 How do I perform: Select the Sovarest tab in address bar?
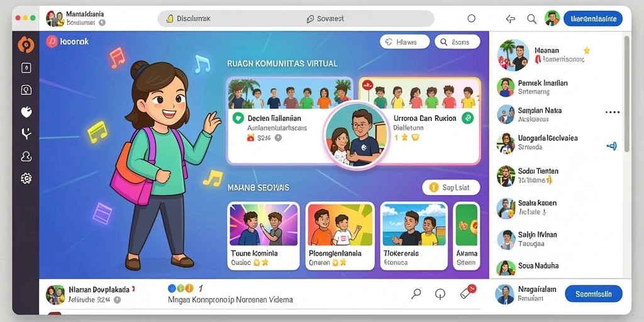tap(325, 18)
